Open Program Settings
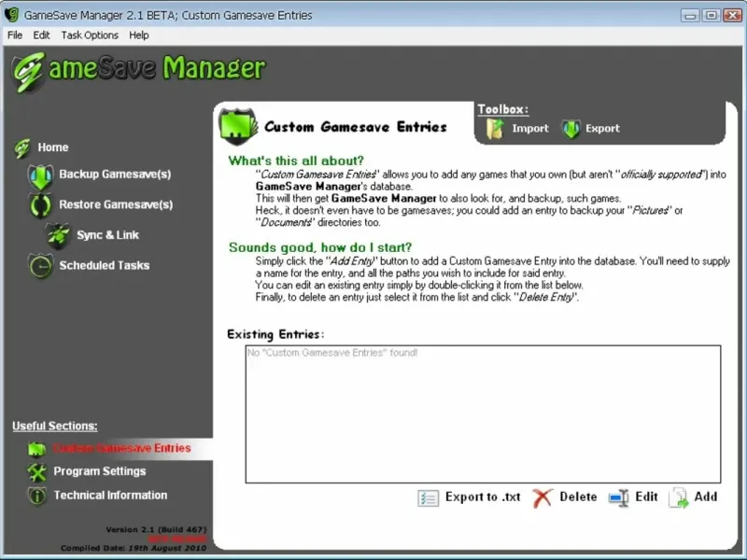The image size is (747, 560). point(100,471)
